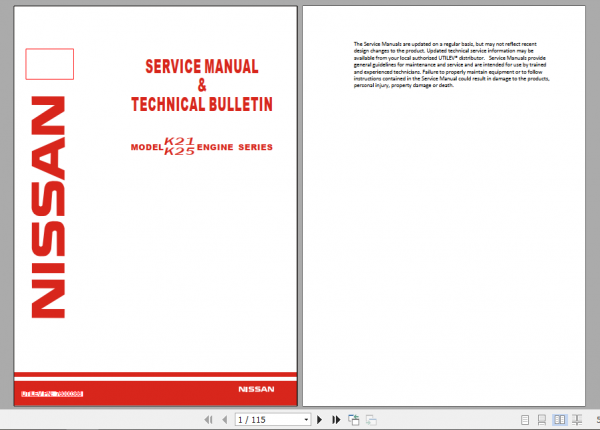Screen dimensions: 600x430
Task: Click the large vertical NISSAN wordmark
Action: [x=48, y=207]
